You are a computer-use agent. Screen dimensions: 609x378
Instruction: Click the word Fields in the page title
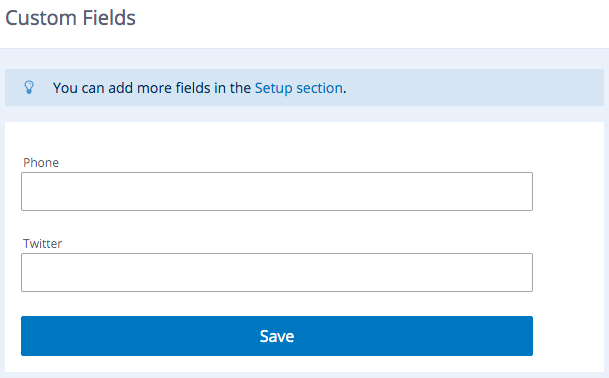[109, 18]
